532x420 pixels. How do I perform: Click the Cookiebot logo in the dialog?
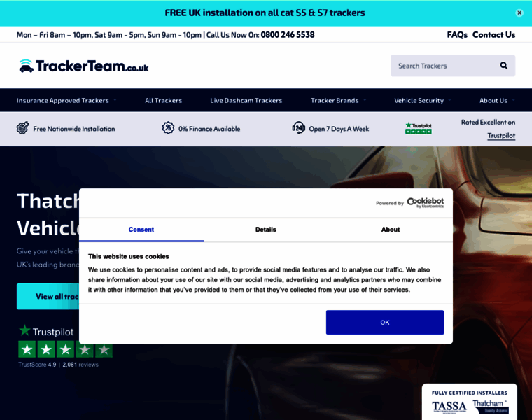click(x=425, y=202)
